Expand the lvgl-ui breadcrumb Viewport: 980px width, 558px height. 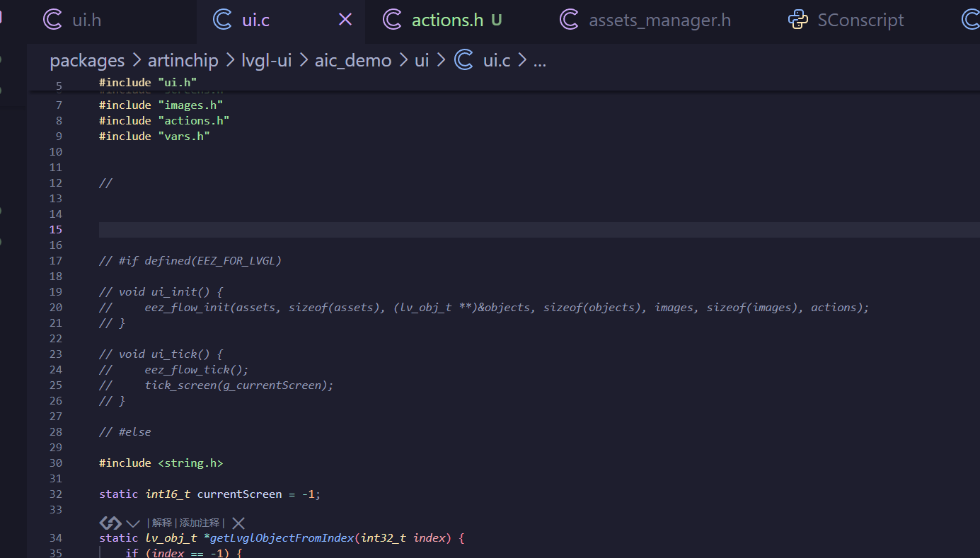pos(267,61)
